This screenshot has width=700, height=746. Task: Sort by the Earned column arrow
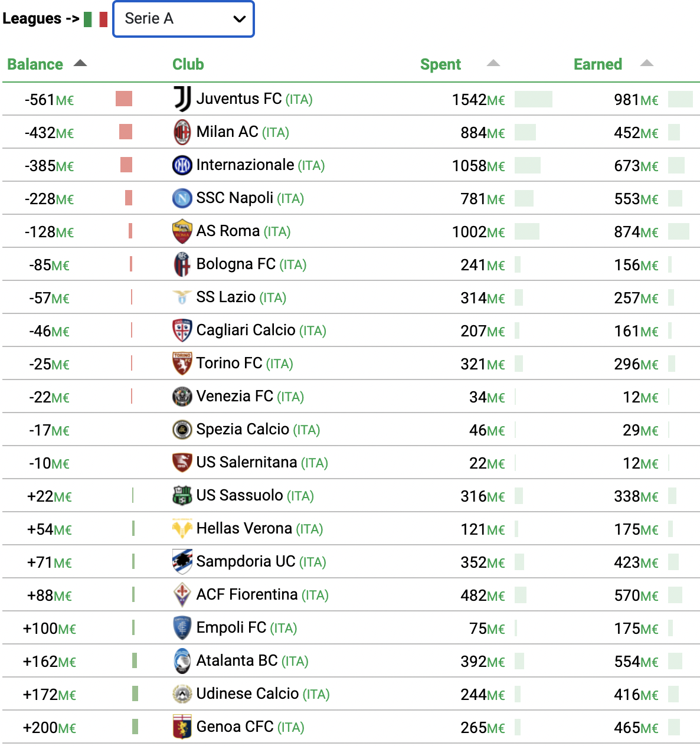[647, 63]
